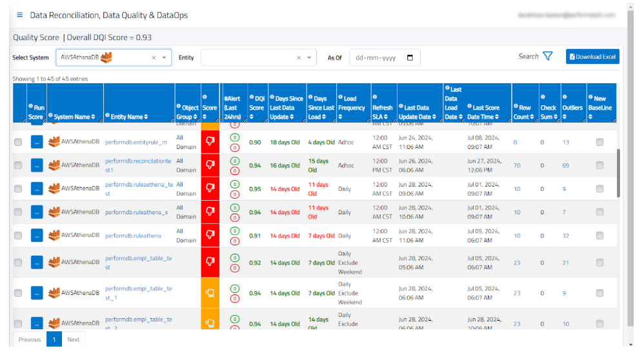This screenshot has height=364, width=644.
Task: Click Run Score button for performdb.entityrule_m
Action: pyautogui.click(x=37, y=142)
